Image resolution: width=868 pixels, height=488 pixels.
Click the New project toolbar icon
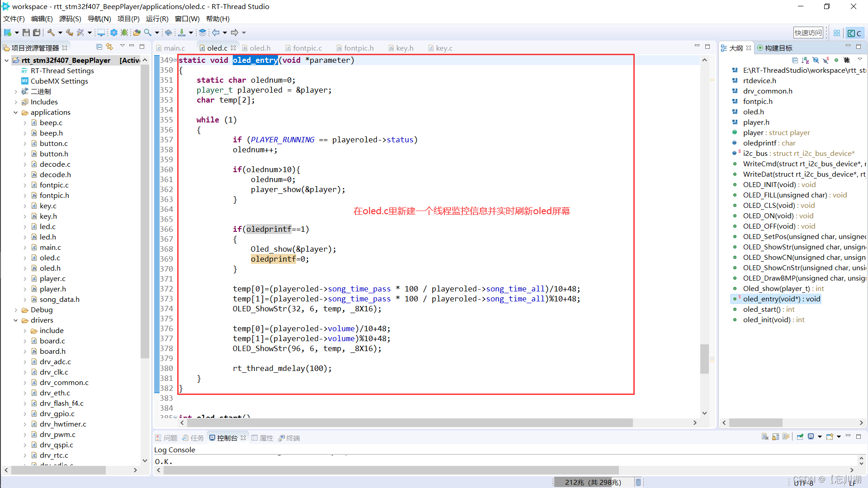point(8,33)
